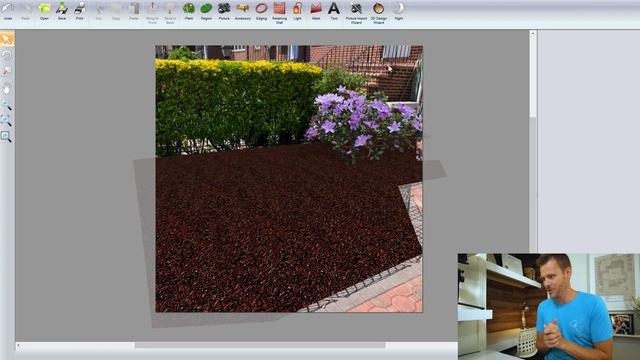Select the Mask tool
This screenshot has width=640, height=360.
(316, 11)
